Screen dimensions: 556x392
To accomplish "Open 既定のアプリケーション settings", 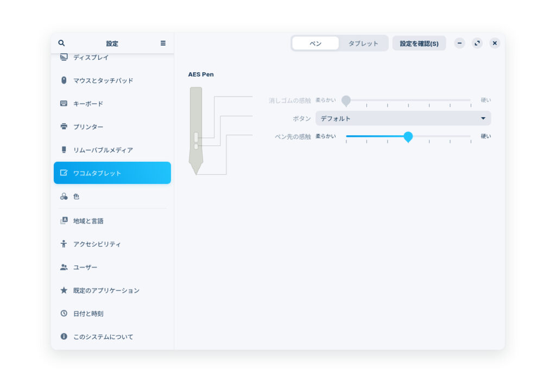I will pyautogui.click(x=112, y=290).
